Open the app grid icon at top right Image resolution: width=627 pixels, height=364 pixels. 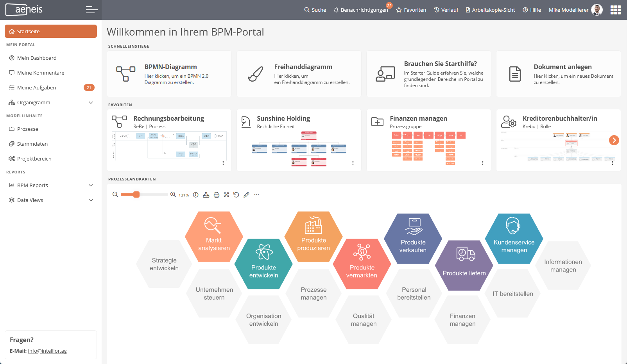point(615,10)
